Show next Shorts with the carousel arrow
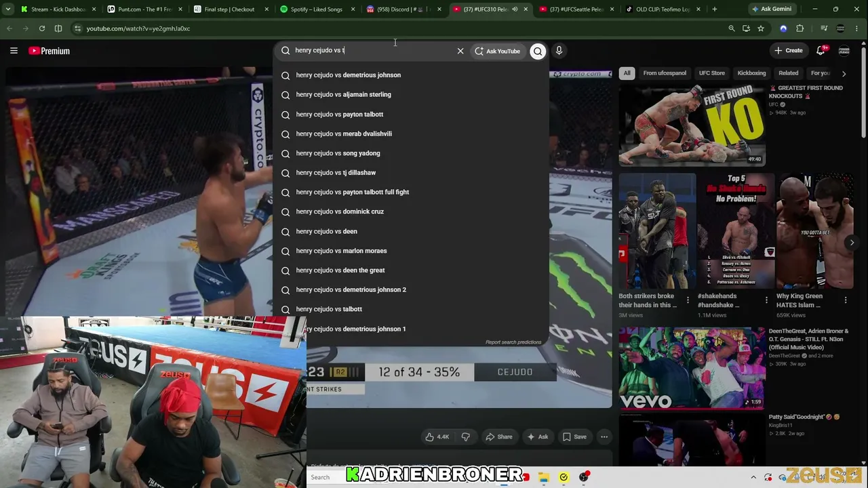868x488 pixels. tap(852, 243)
